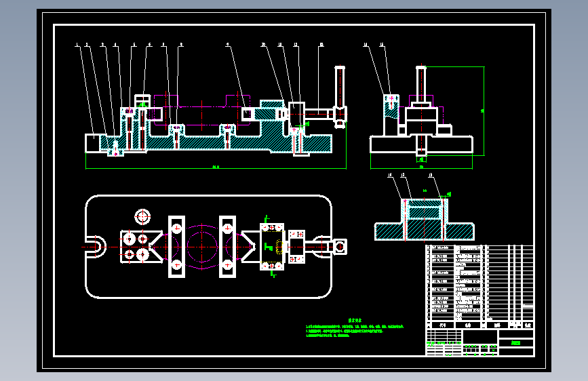Pick the U-shaped slot on the base plate plan
This screenshot has height=381, width=588.
coord(96,247)
